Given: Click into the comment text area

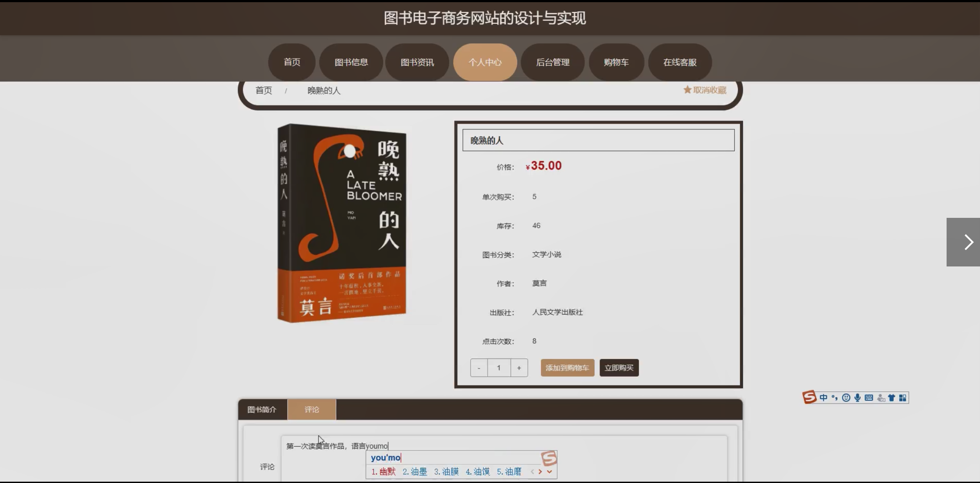Looking at the screenshot, I should pos(504,459).
